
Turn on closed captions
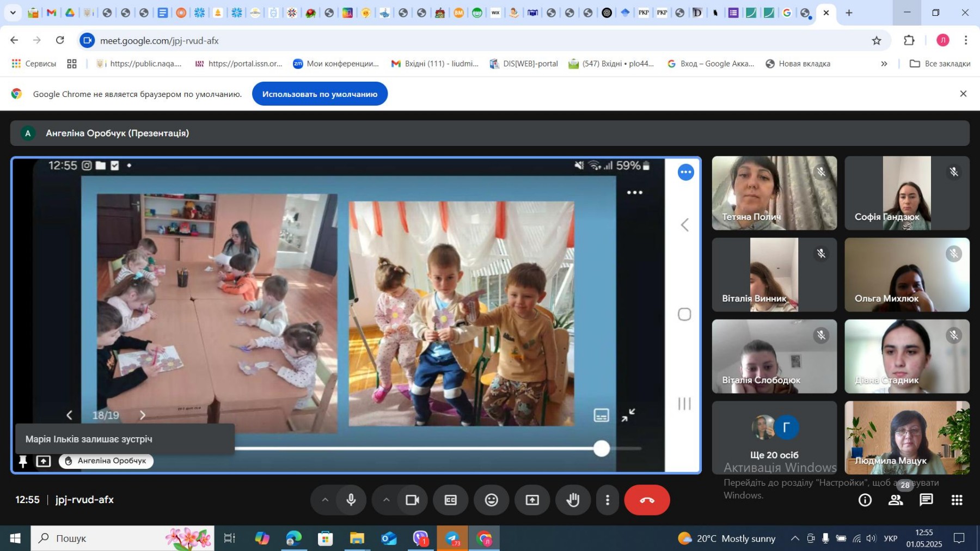pyautogui.click(x=450, y=500)
